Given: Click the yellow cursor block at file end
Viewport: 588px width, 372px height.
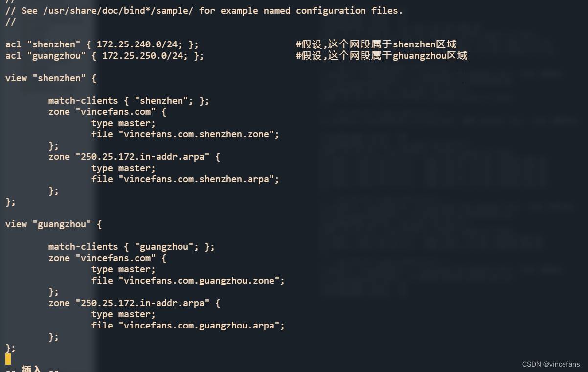Looking at the screenshot, I should (x=8, y=359).
